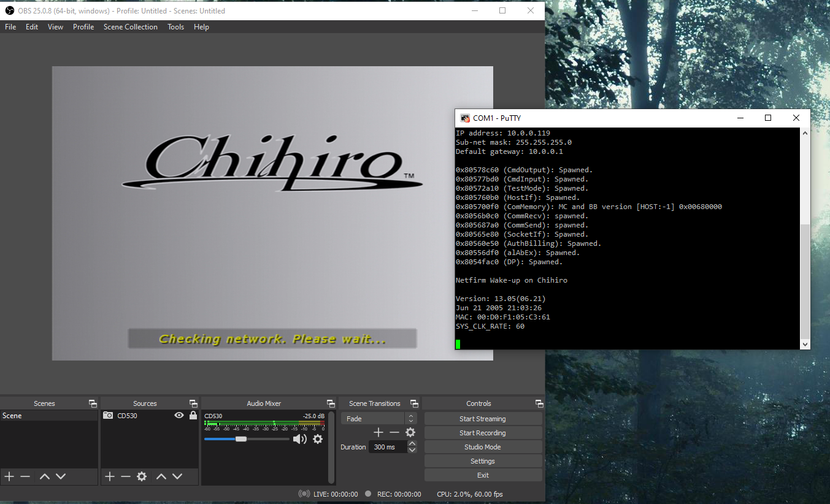Click the -25.0 dB level readout
The height and width of the screenshot is (504, 830).
[313, 416]
